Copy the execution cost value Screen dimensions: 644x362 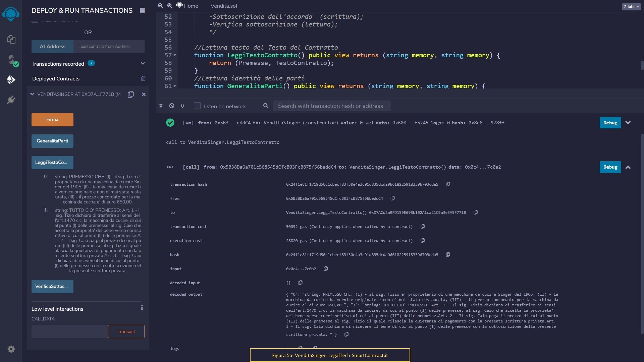423,240
